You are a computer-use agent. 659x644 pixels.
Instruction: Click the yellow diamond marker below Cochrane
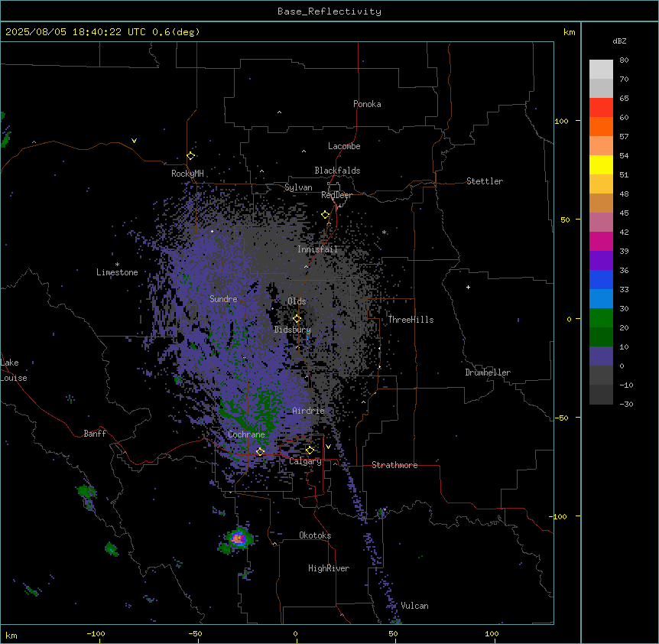[260, 451]
